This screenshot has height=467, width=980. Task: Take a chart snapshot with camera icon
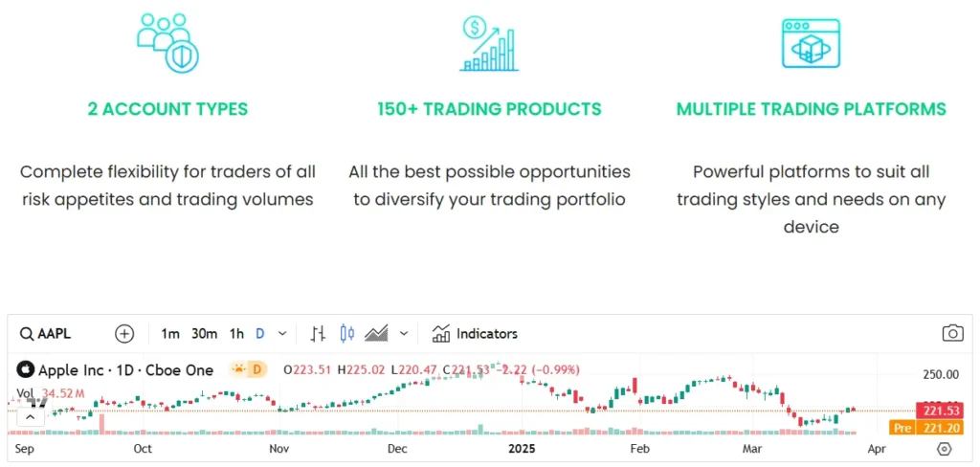pos(952,333)
